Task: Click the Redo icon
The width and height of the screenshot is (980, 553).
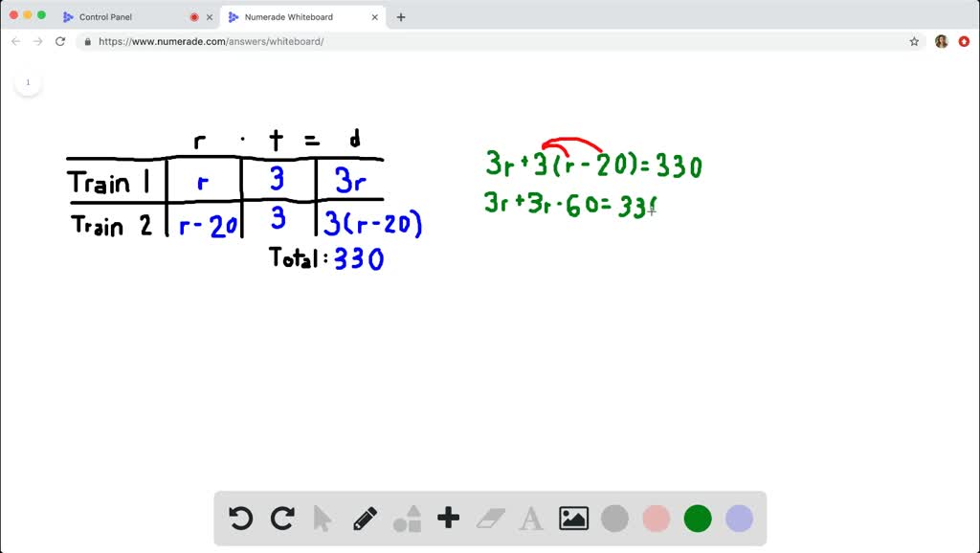Action: tap(282, 519)
